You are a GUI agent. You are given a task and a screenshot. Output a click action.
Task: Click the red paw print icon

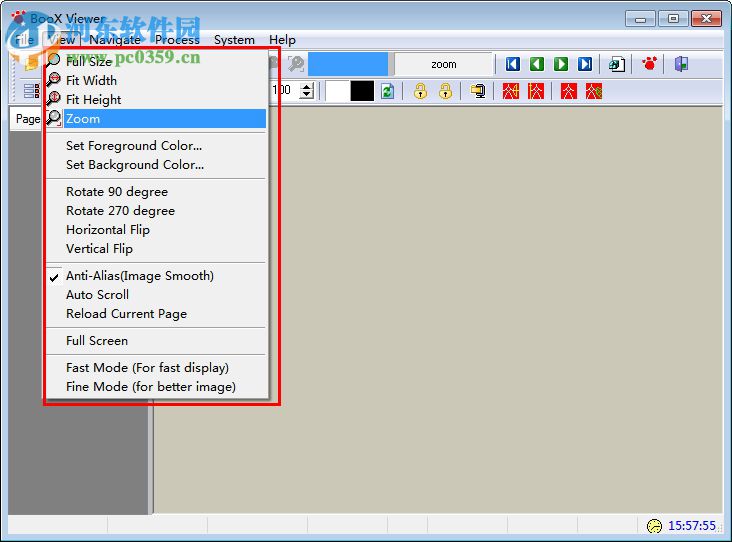(649, 63)
